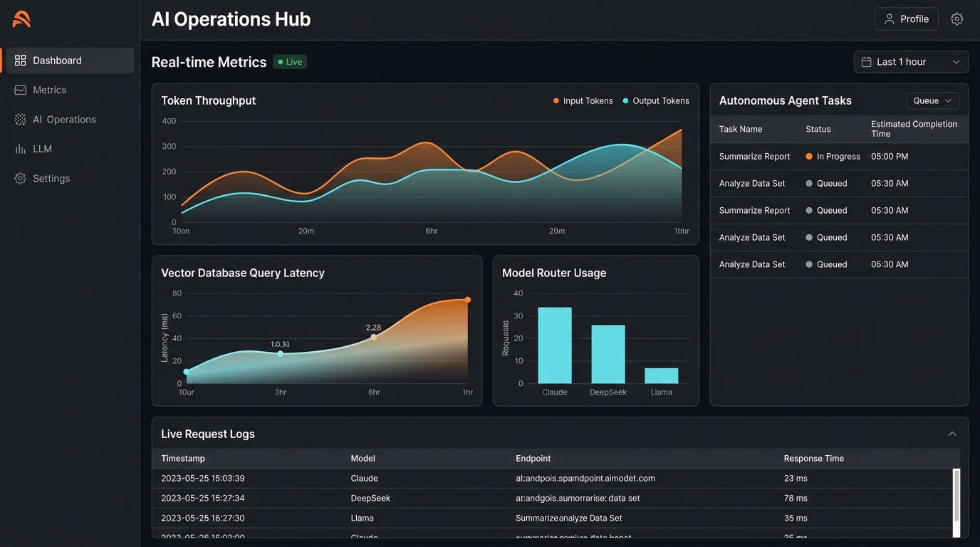Open the Dashboard menu item
The image size is (980, 547).
[x=68, y=61]
